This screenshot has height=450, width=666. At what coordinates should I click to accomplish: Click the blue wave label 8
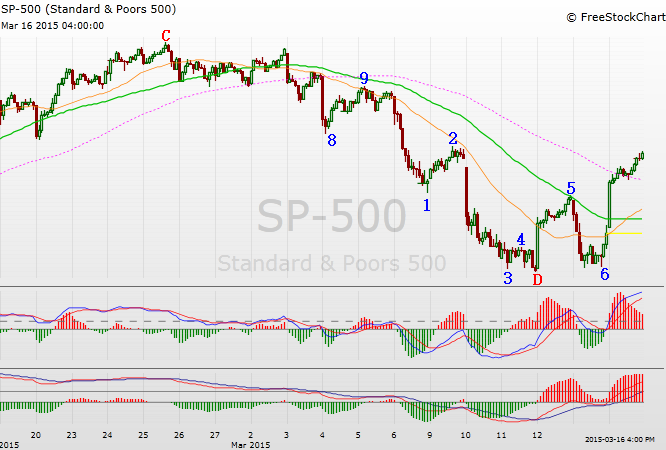(x=332, y=140)
